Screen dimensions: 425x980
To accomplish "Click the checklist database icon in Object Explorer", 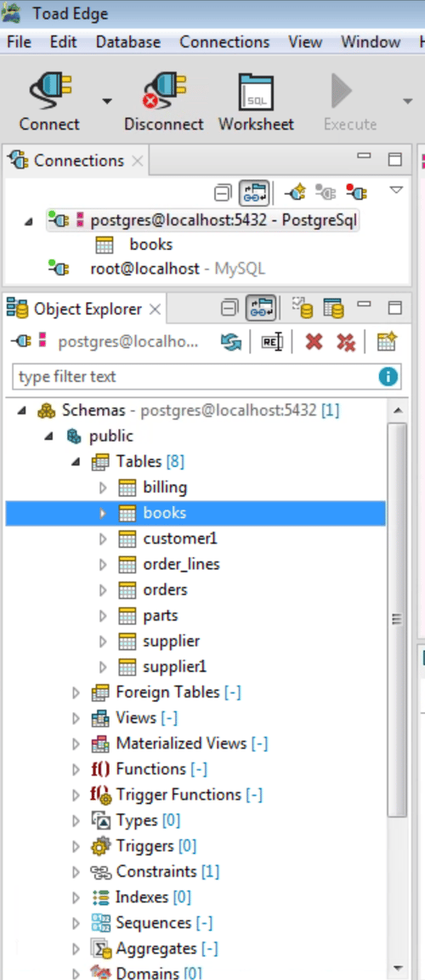I will pos(302,307).
